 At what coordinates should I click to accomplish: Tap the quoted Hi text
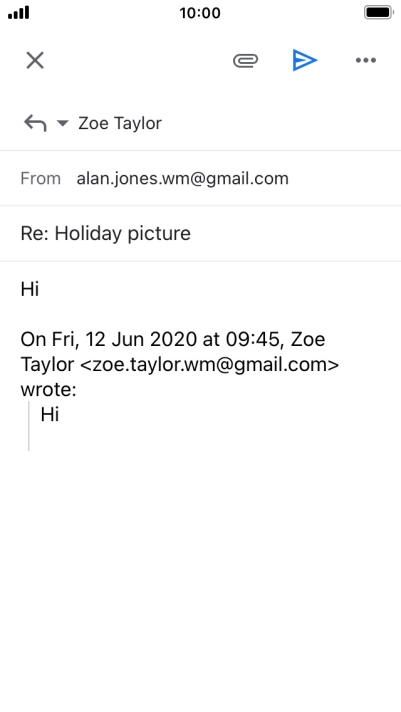click(50, 415)
